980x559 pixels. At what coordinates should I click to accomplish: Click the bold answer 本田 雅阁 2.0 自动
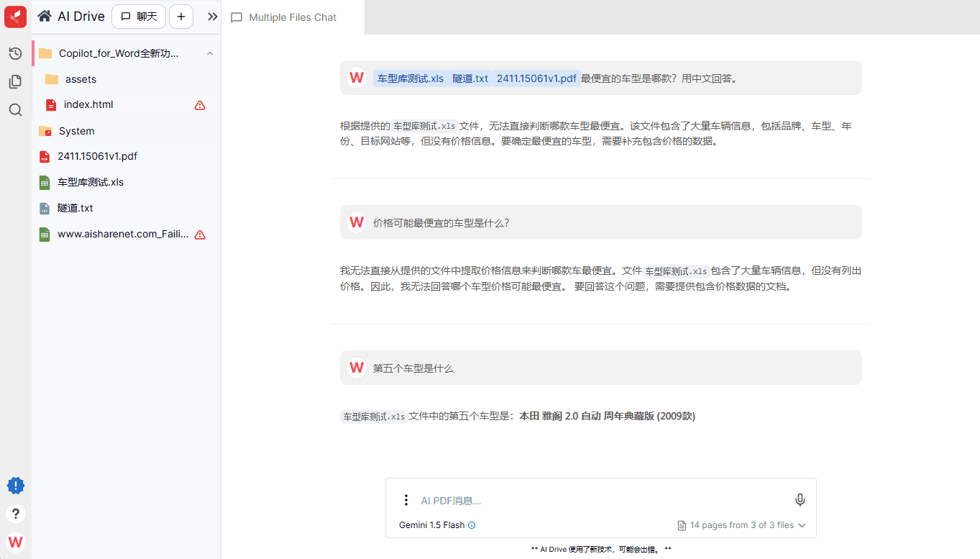pos(608,416)
